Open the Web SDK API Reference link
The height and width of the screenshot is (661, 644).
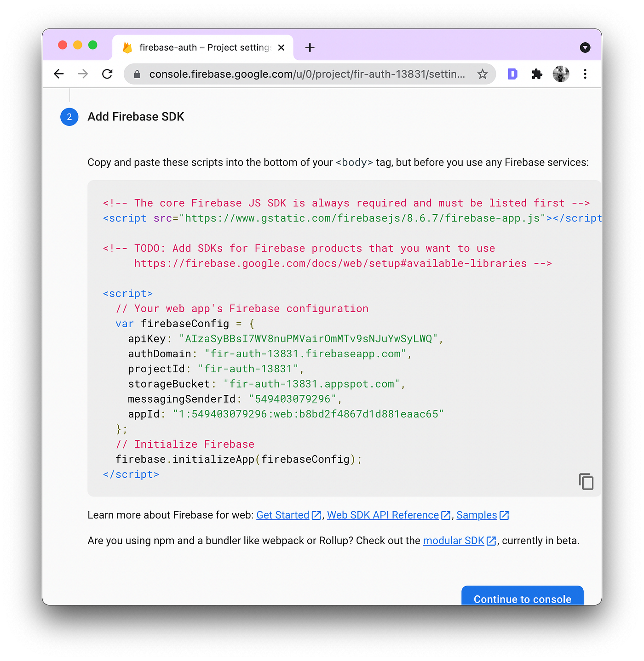coord(383,515)
